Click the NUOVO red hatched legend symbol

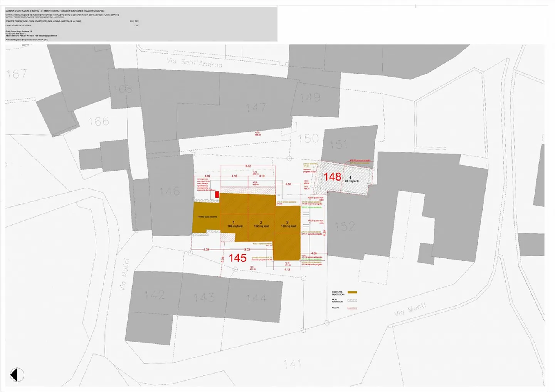point(352,308)
